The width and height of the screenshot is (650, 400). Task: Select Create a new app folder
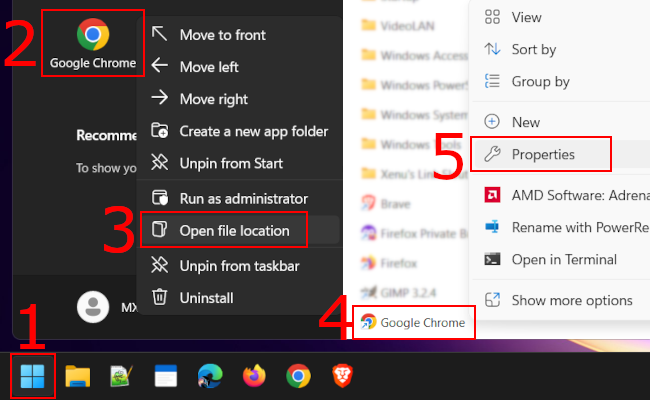tap(239, 131)
